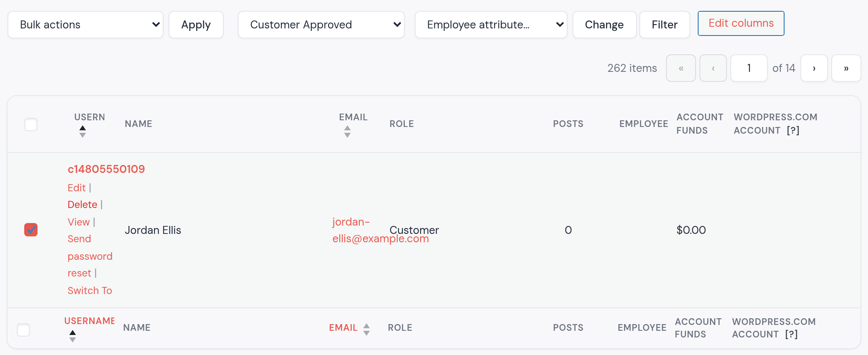Jump to the last page arrow
The image size is (868, 355).
pos(846,68)
